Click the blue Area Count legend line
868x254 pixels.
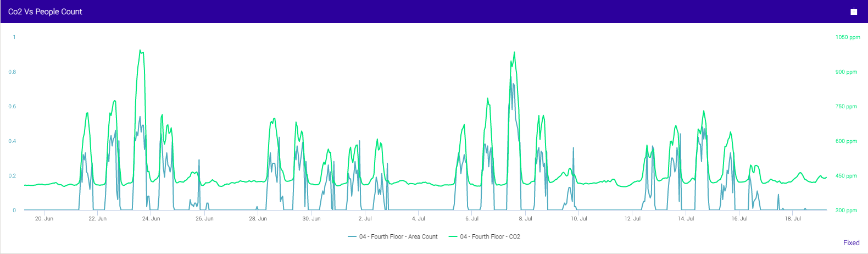pyautogui.click(x=352, y=237)
